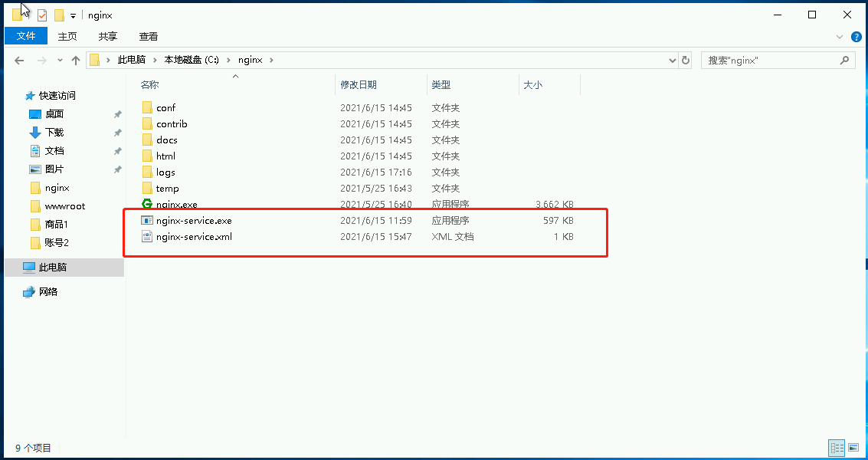Select the docs folder icon
Viewport: 868px width, 460px height.
(x=147, y=140)
